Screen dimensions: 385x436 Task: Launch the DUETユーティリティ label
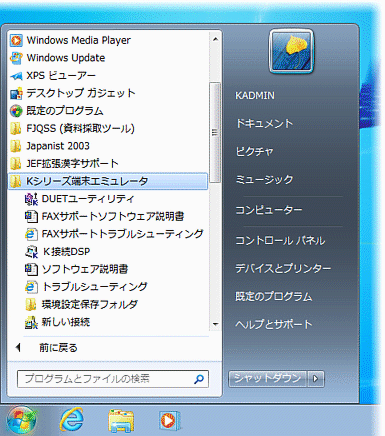[88, 199]
